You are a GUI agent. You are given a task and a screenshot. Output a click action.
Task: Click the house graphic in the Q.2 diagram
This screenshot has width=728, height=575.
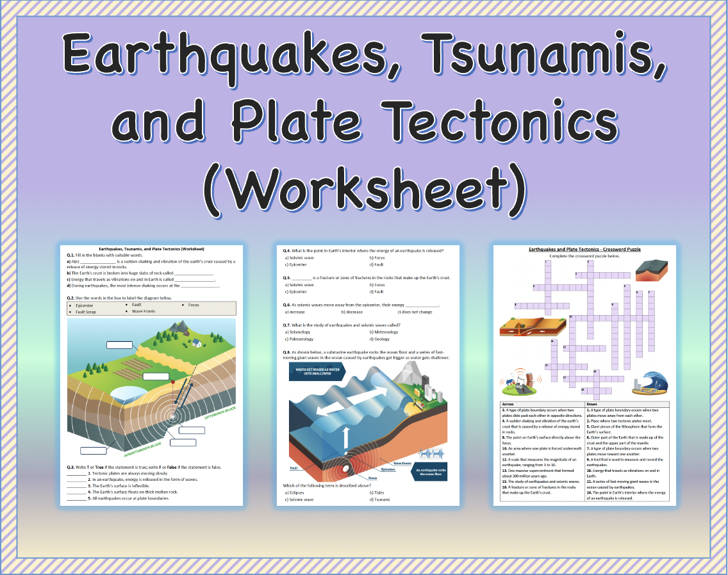tap(197, 343)
